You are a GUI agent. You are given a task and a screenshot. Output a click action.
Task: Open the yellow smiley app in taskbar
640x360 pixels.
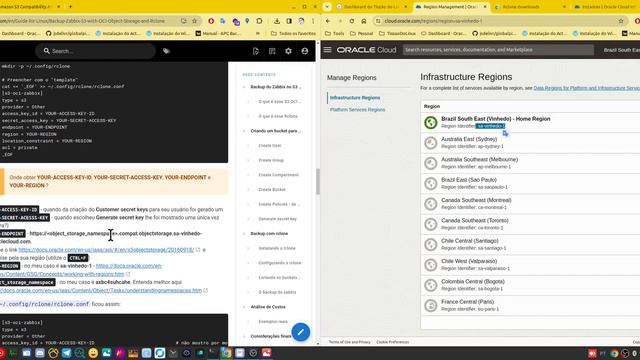coord(93,353)
